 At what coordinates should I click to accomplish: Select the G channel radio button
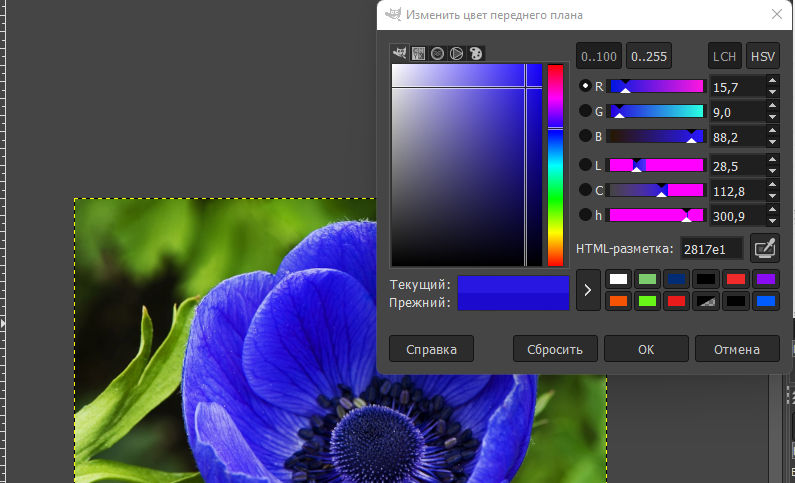(x=586, y=111)
